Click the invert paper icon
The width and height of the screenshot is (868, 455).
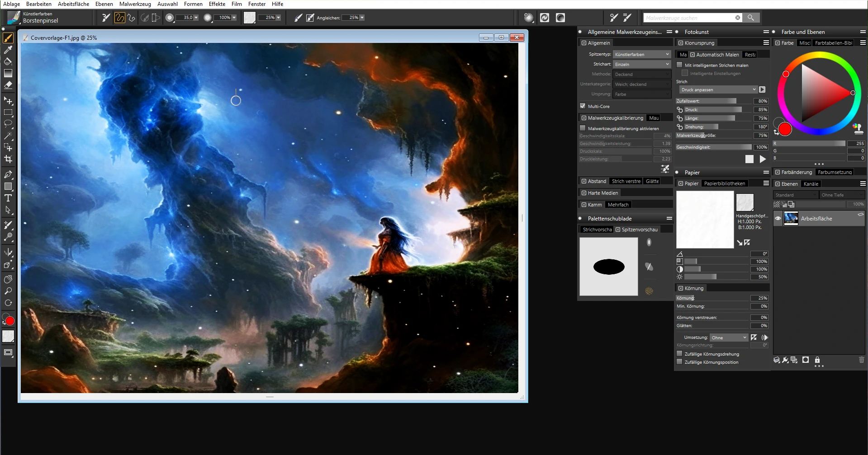coord(746,243)
